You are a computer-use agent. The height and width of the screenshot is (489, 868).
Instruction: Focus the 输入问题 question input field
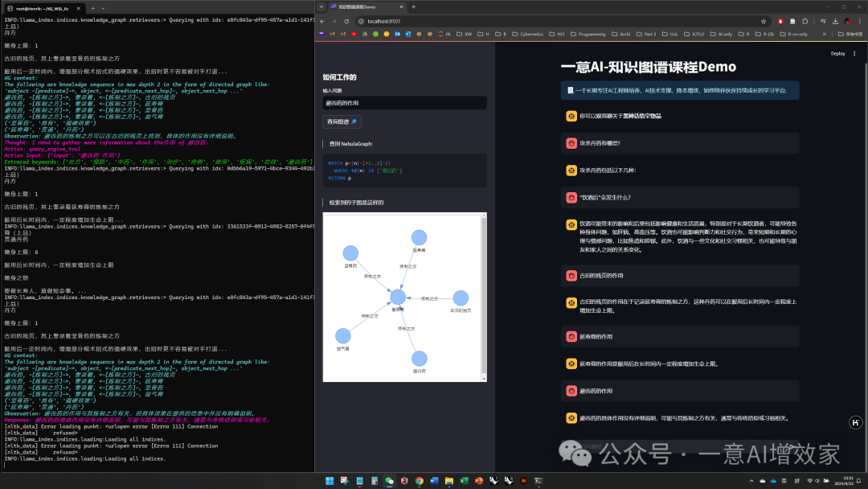(404, 103)
